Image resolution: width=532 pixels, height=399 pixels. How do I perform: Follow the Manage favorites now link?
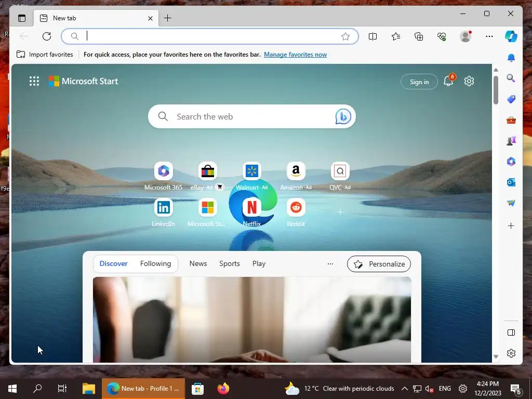point(295,54)
